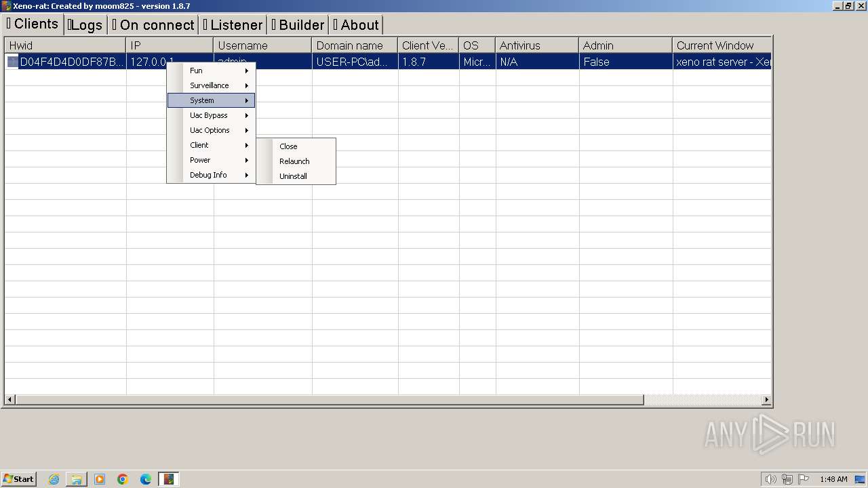This screenshot has width=868, height=488.
Task: Switch to the On connect tab
Action: click(153, 25)
